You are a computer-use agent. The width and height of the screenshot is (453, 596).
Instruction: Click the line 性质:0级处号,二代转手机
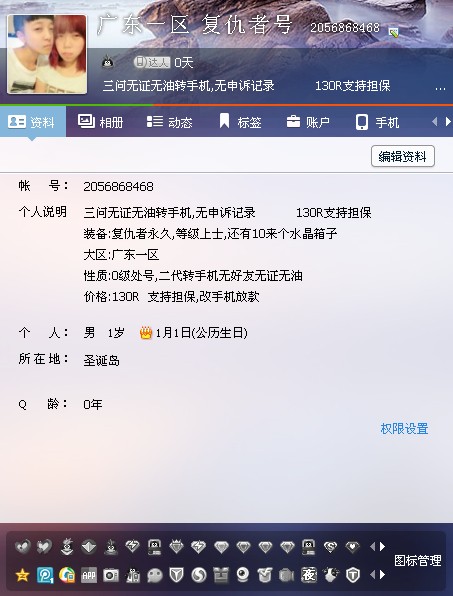tap(193, 276)
